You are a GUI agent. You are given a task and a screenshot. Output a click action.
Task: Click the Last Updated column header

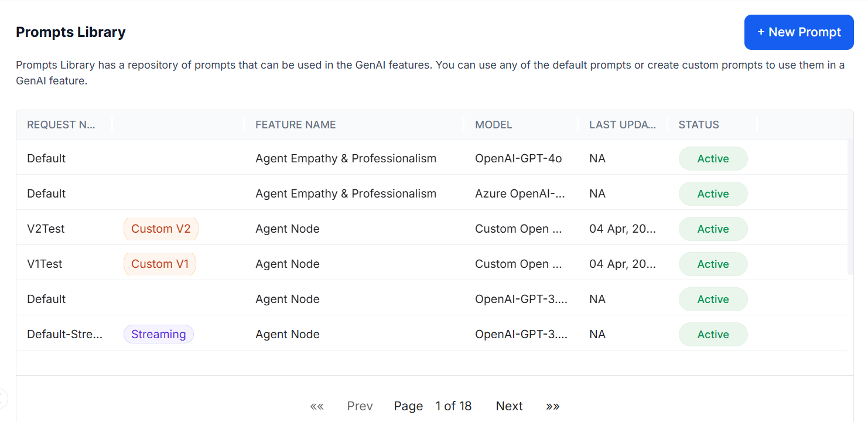623,125
